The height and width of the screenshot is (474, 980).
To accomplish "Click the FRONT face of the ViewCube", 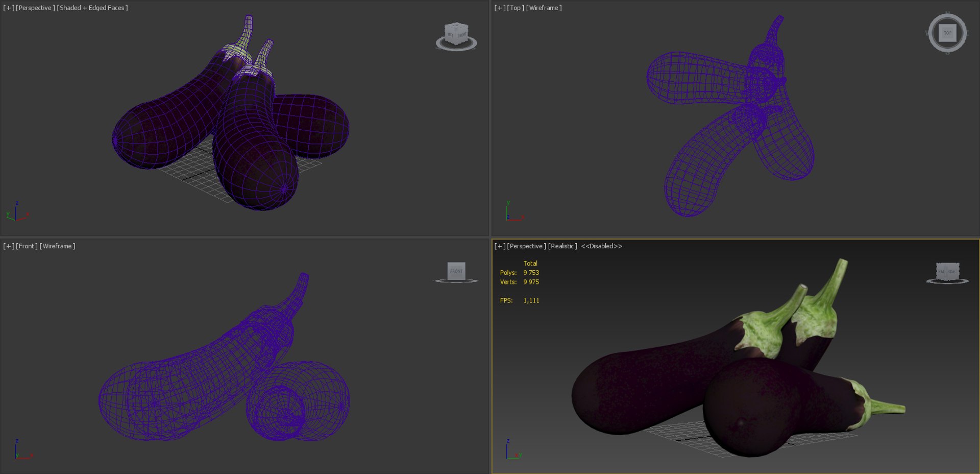I will [456, 271].
